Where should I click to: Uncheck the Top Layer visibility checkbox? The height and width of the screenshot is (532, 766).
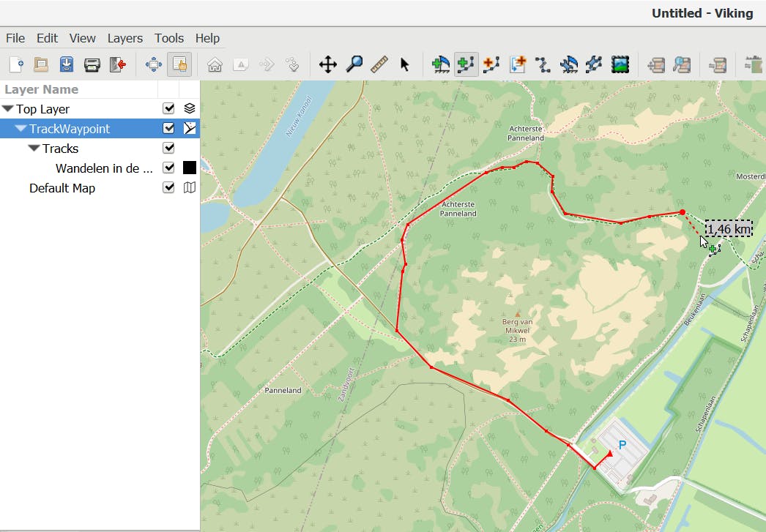pos(168,108)
